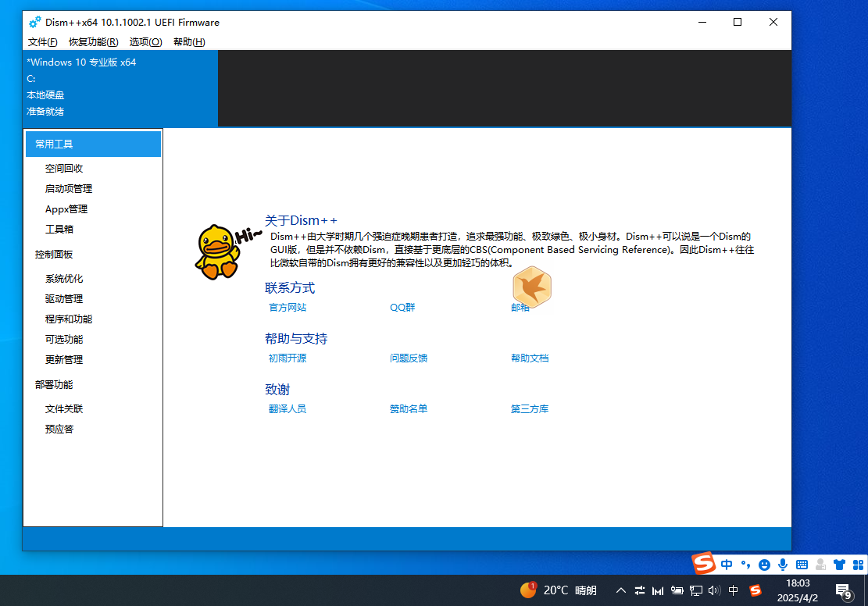The height and width of the screenshot is (606, 868).
Task: Toggle Chinese mode on Sogou floating bar
Action: click(727, 565)
